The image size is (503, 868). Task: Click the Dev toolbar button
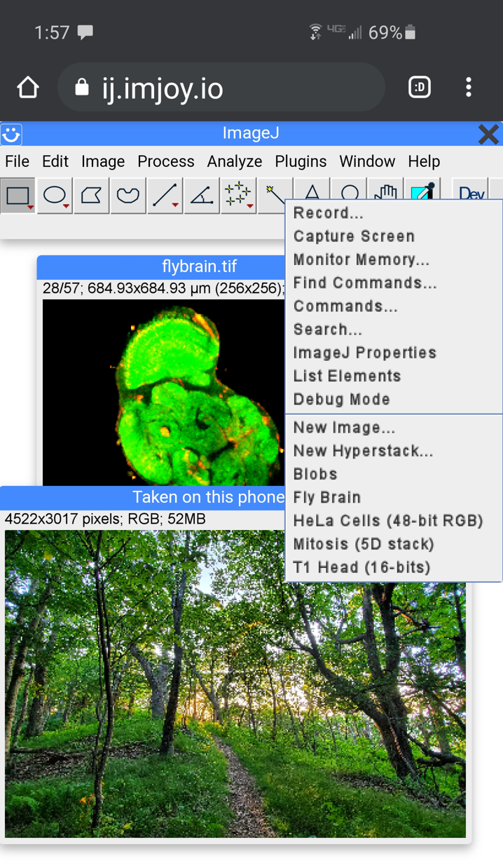[x=471, y=192]
